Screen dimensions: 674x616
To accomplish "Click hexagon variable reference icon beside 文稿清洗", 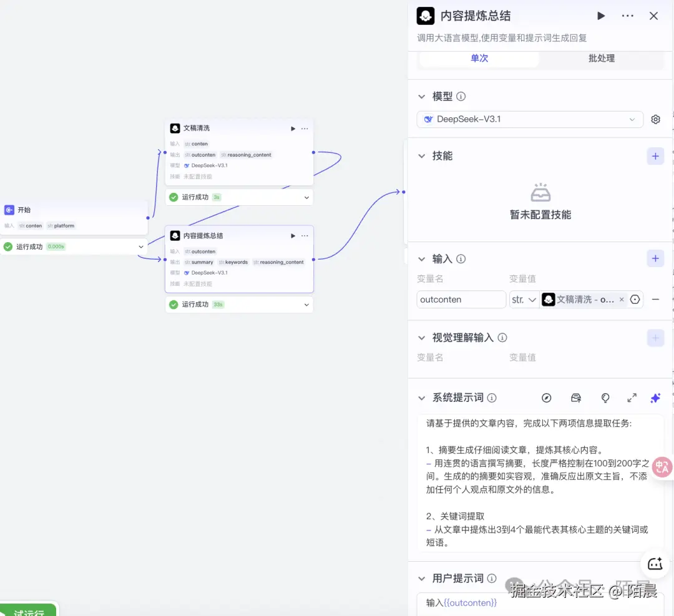I will point(635,299).
